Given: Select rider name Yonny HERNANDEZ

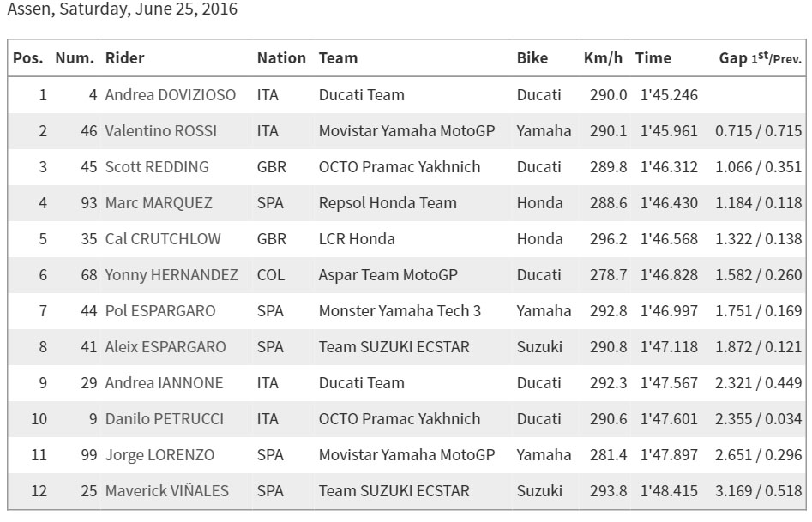Looking at the screenshot, I should [171, 275].
